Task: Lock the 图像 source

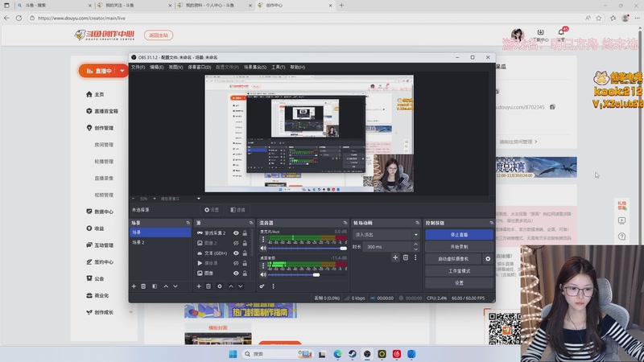Action: pos(245,273)
